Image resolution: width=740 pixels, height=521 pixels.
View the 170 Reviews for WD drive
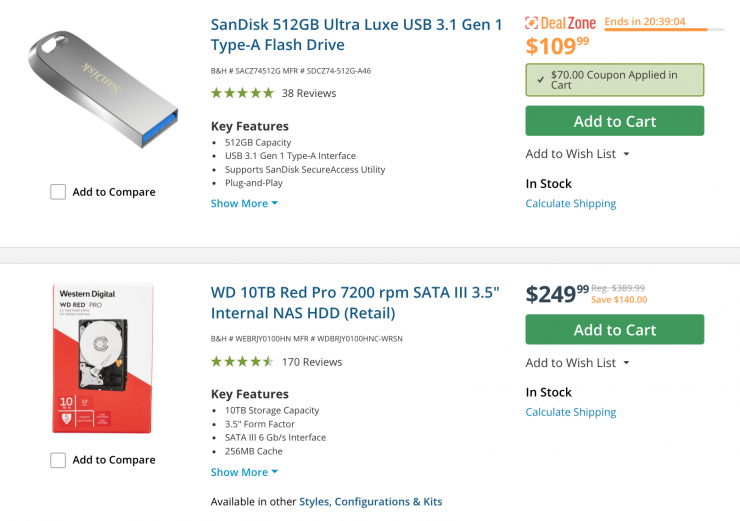pyautogui.click(x=312, y=362)
